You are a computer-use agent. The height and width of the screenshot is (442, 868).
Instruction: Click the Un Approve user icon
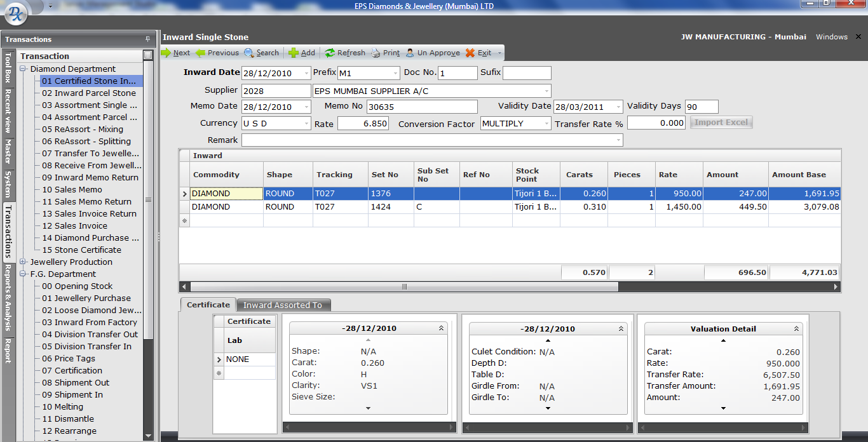click(410, 53)
